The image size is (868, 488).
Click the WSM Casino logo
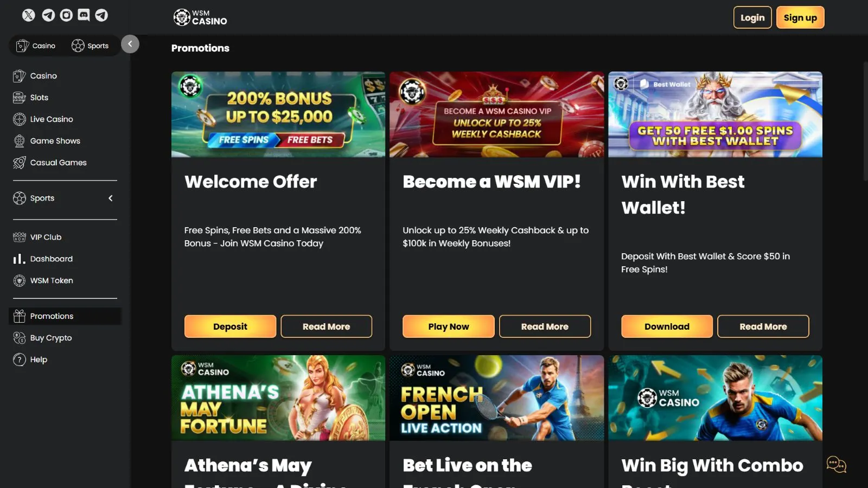200,17
